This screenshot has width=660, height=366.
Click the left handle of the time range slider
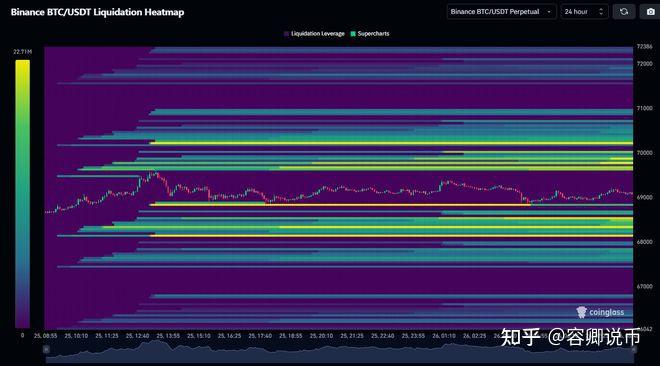click(46, 349)
